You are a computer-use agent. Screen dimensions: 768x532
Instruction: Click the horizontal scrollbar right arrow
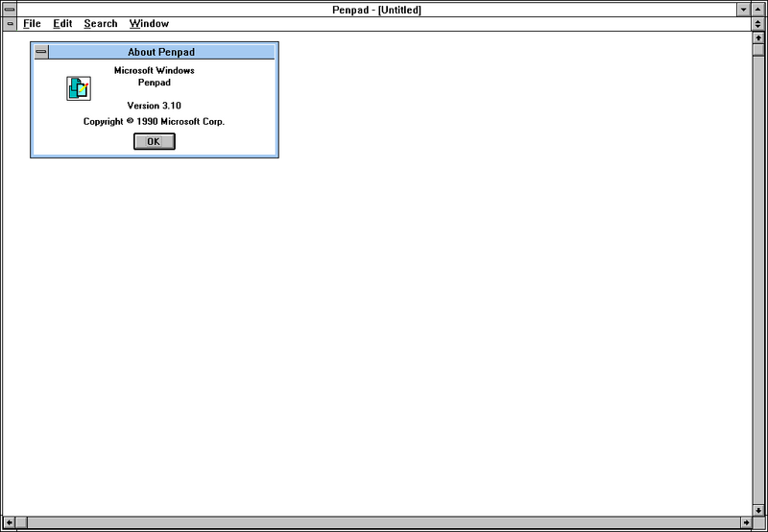coord(747,522)
